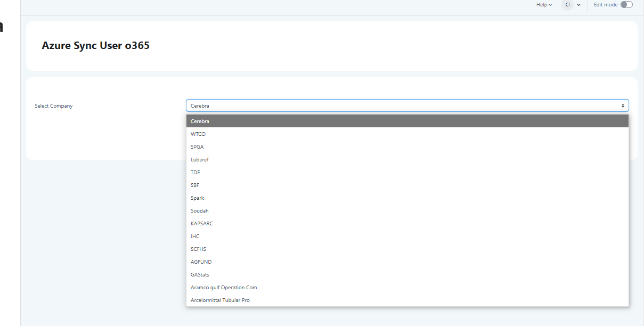This screenshot has height=326, width=644.
Task: Select TDF company option
Action: coord(407,173)
